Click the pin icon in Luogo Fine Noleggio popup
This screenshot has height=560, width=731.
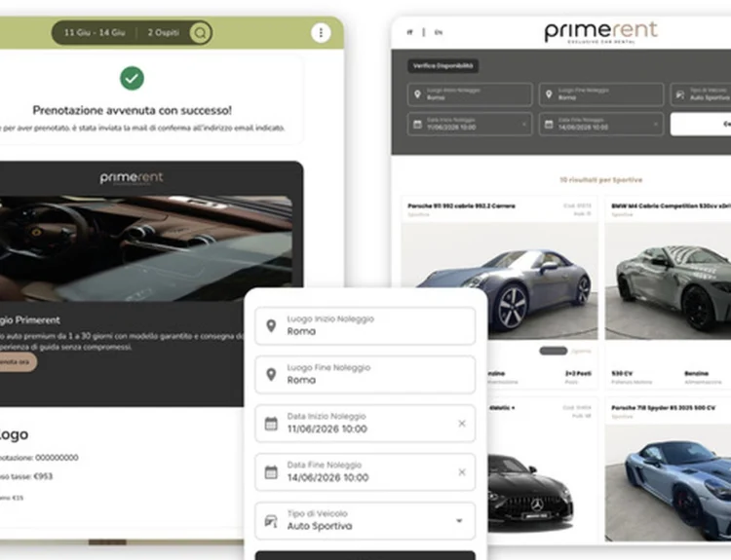[x=271, y=375]
